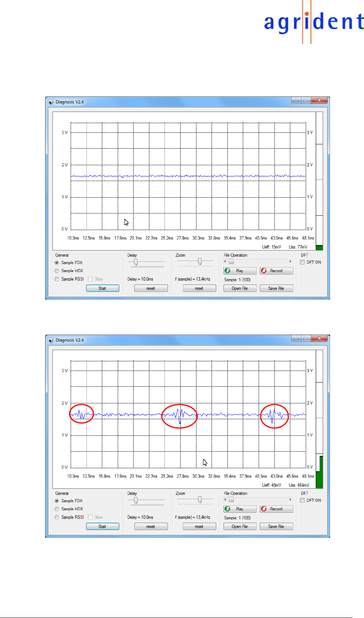Viewport: 364px width, 618px height.
Task: Select Sample FDX radio in upper Diagnosis window
Action: (57, 263)
